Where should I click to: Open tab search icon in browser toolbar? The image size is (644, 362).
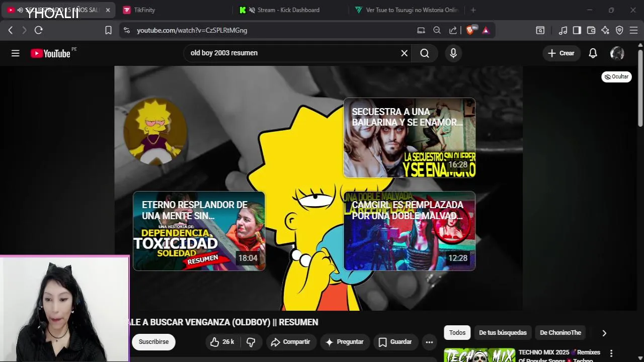tap(540, 30)
